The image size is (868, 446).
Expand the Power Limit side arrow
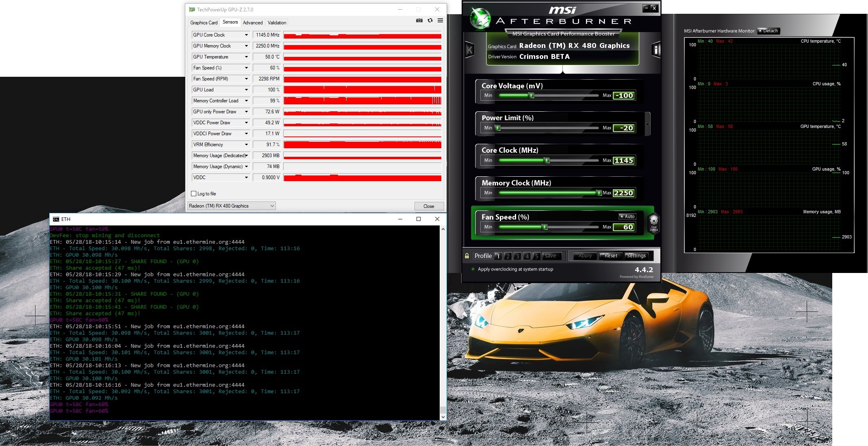click(x=647, y=124)
